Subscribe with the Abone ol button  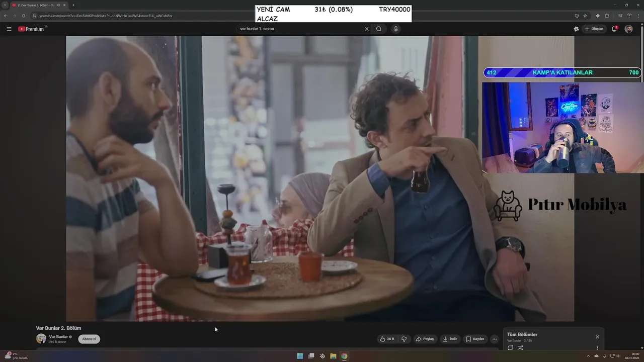pyautogui.click(x=89, y=339)
